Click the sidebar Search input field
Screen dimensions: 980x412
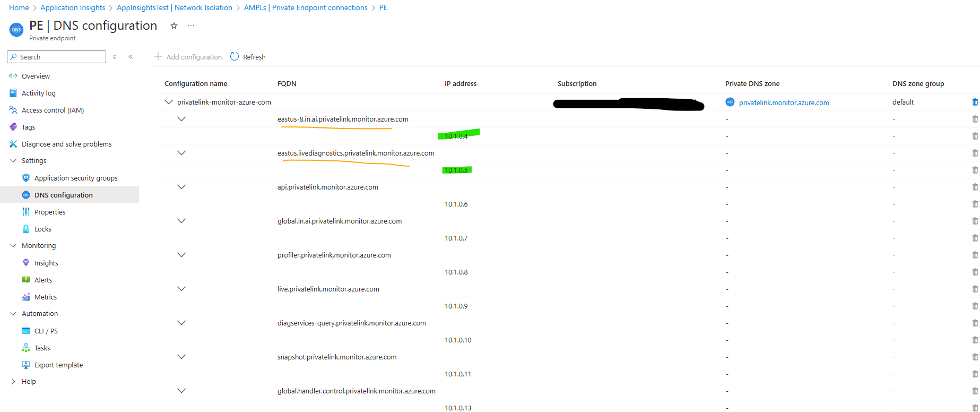pyautogui.click(x=59, y=57)
